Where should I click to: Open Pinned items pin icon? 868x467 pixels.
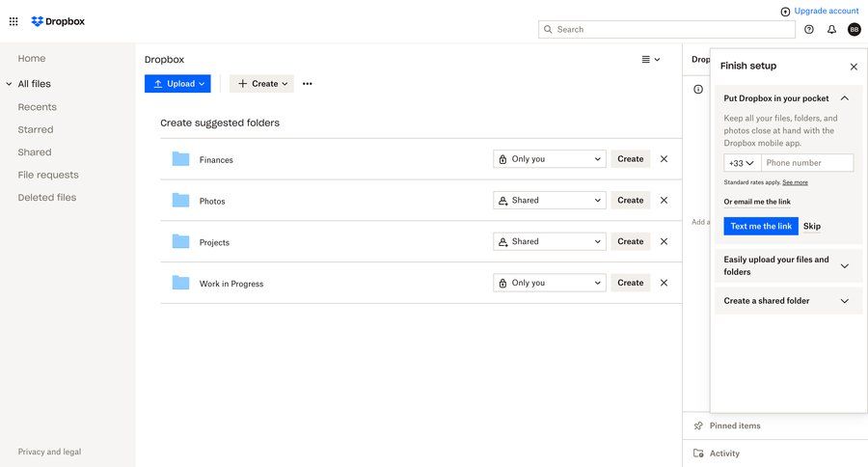698,426
